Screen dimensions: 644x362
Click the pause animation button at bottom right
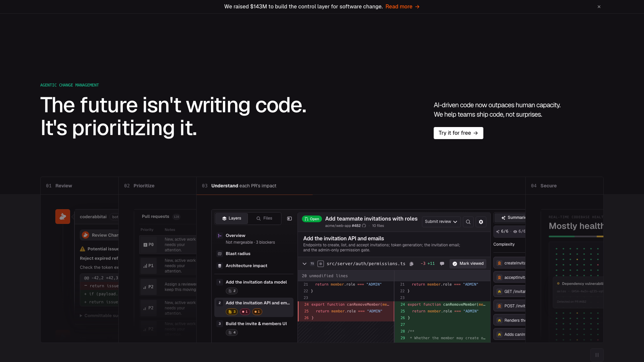[597, 355]
